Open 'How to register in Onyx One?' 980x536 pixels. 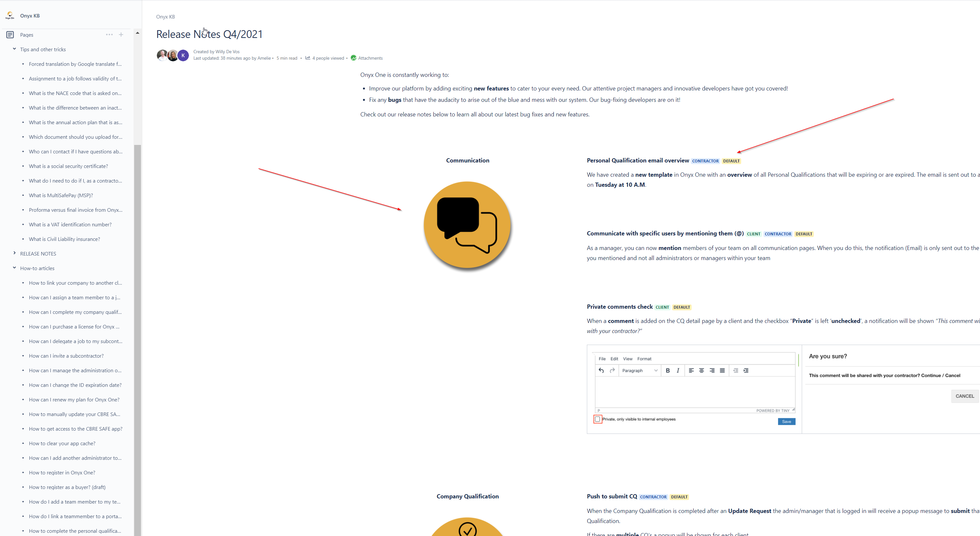(x=62, y=472)
